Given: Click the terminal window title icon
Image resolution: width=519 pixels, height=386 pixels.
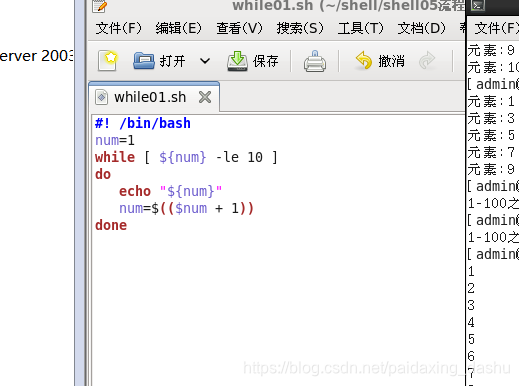Looking at the screenshot, I should (477, 6).
